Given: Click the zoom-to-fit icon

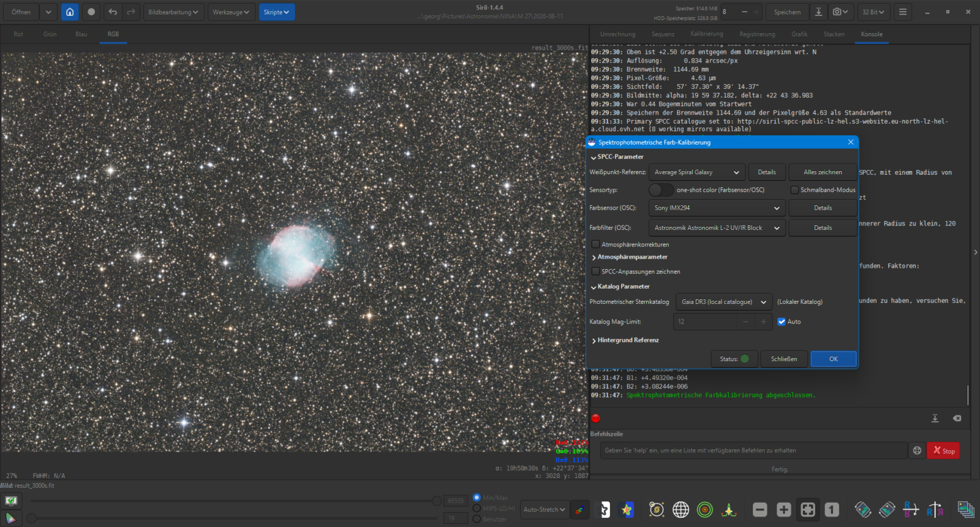Looking at the screenshot, I should coord(808,509).
